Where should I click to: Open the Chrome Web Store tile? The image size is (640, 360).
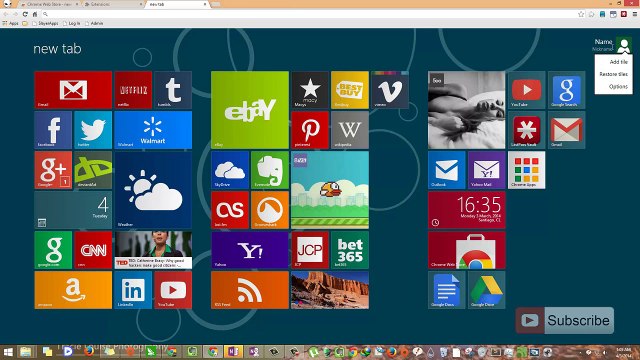[467, 250]
